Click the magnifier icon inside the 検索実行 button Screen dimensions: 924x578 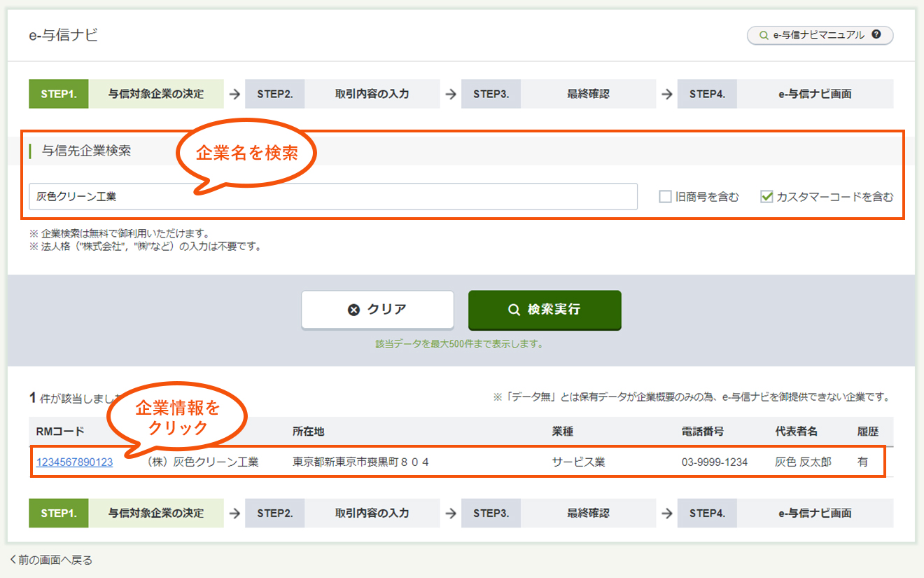tap(514, 310)
